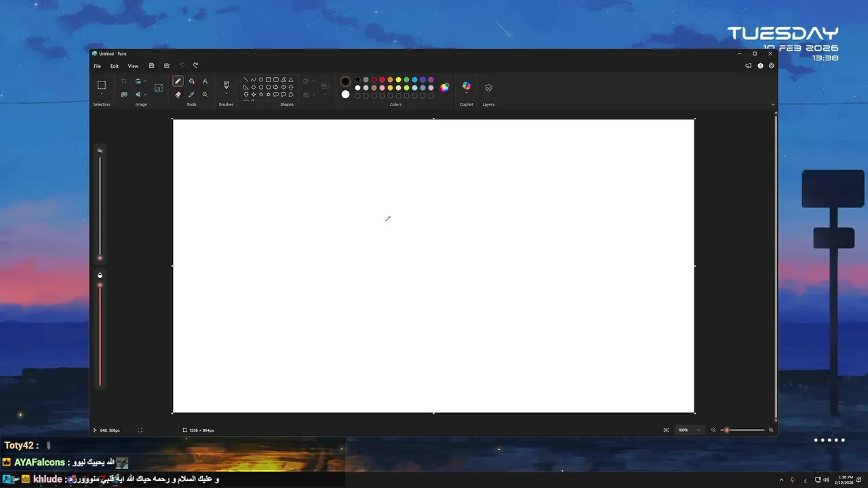Click the Share icon

[167, 66]
